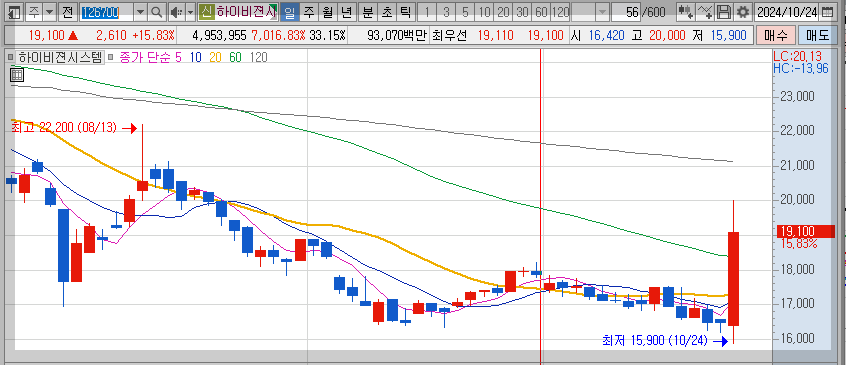This screenshot has height=365, width=846.
Task: Select the 분 minute period tab
Action: coord(367,11)
